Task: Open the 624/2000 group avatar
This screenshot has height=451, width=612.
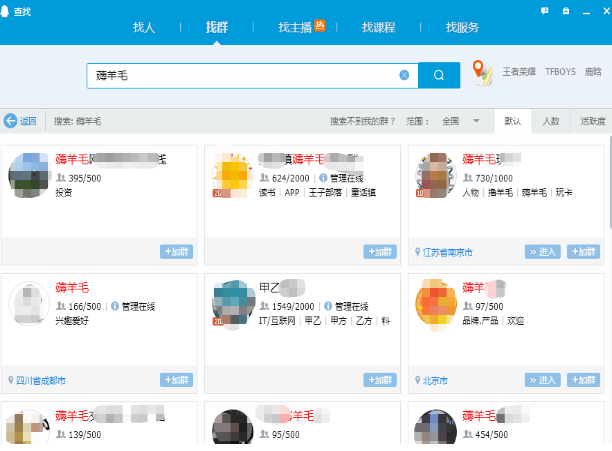Action: coord(233,175)
